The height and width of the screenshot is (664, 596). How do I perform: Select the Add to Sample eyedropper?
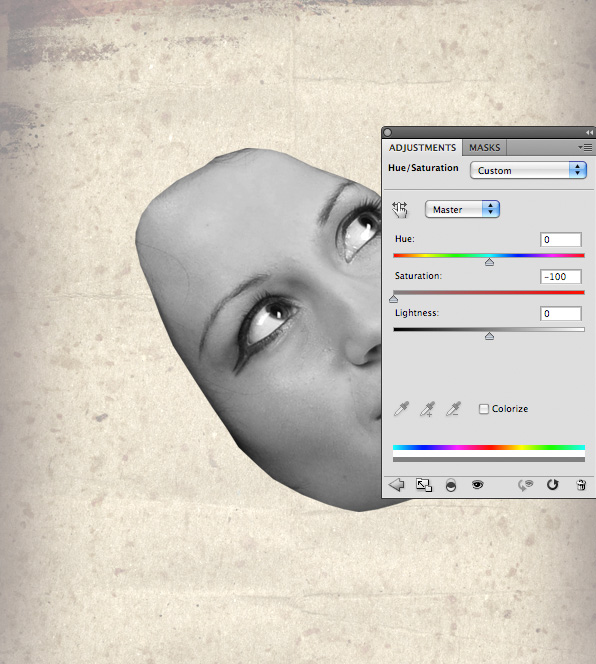(427, 409)
